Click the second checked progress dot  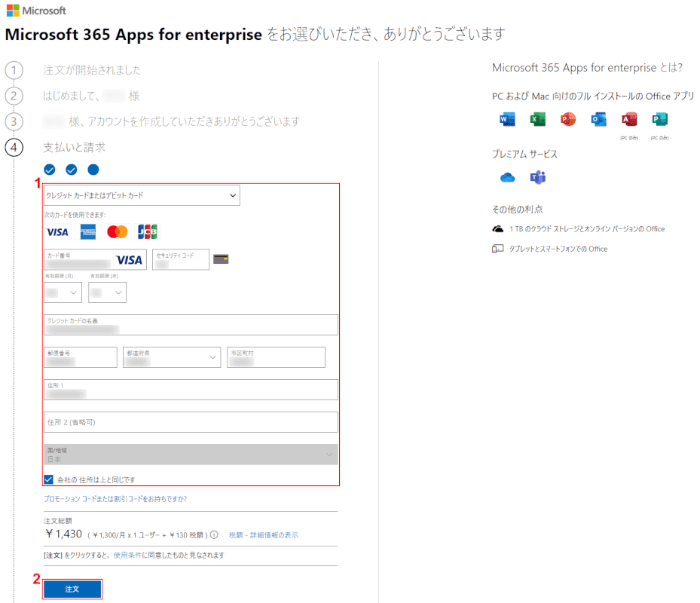click(72, 170)
